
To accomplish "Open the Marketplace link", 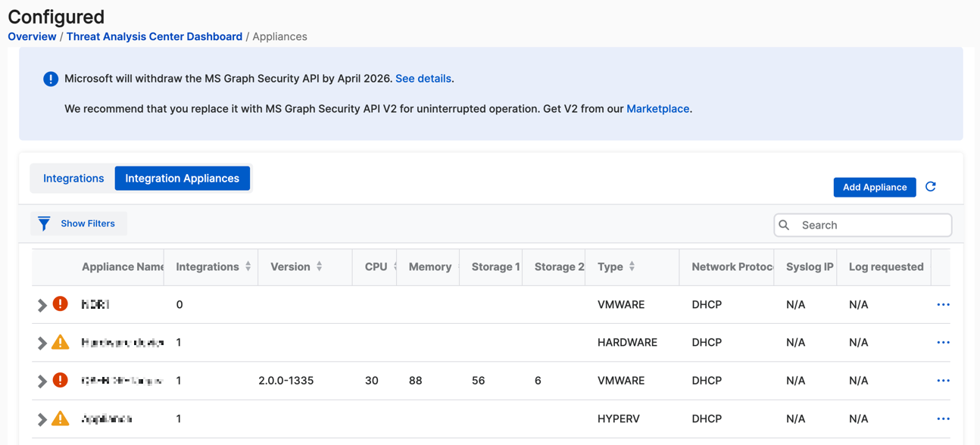I will [x=658, y=109].
